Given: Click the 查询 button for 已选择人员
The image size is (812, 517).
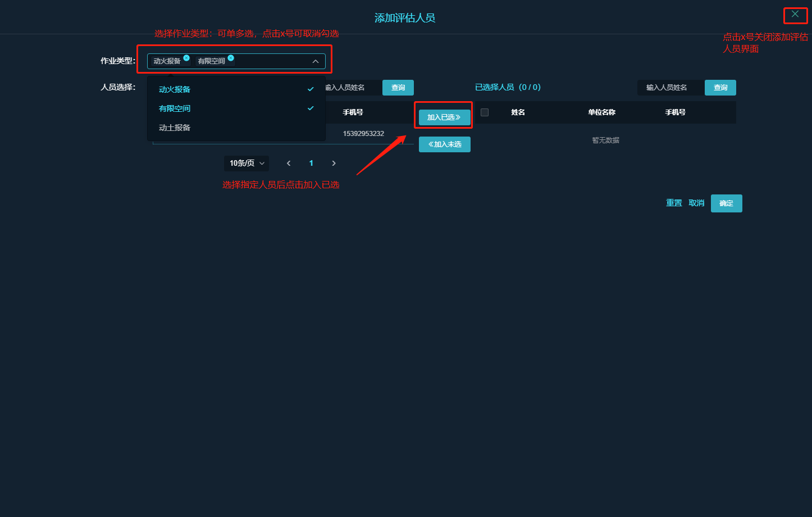Looking at the screenshot, I should click(720, 88).
